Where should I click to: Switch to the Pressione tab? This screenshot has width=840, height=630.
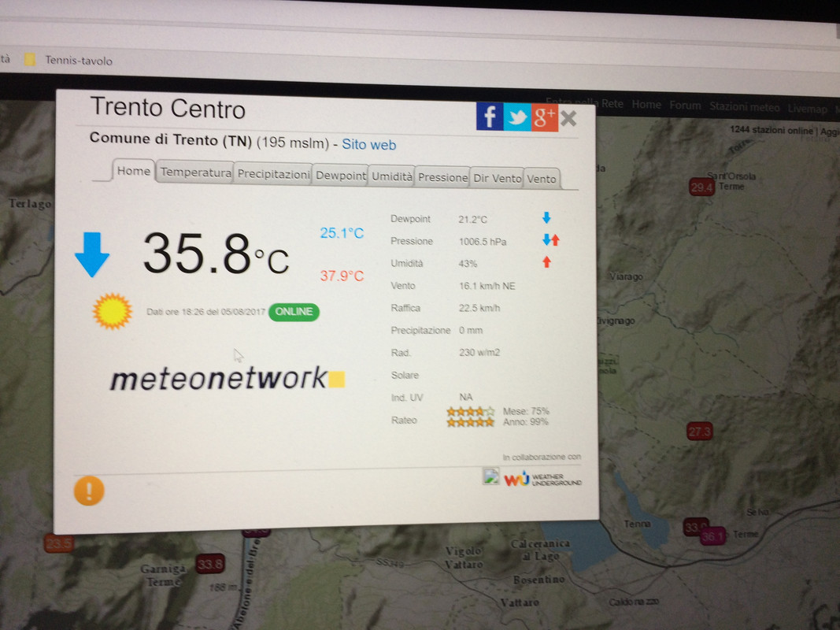coord(443,178)
